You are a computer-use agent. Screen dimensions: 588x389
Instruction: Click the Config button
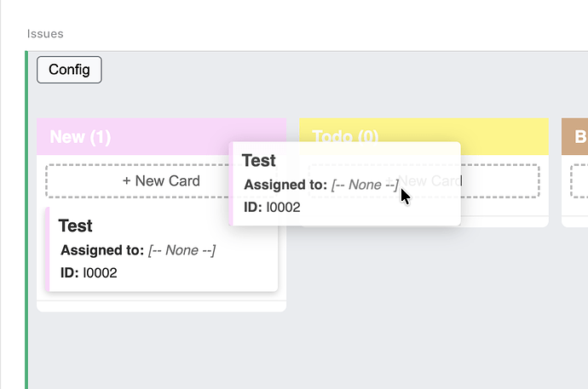(x=69, y=70)
